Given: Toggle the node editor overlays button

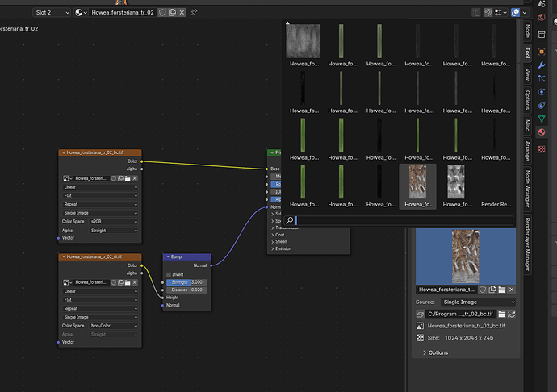Looking at the screenshot, I should point(516,12).
